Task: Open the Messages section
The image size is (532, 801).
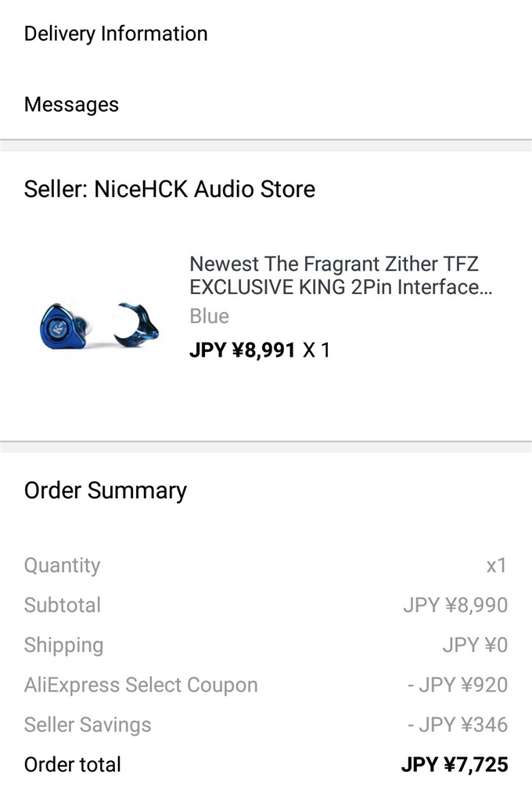Action: tap(71, 105)
